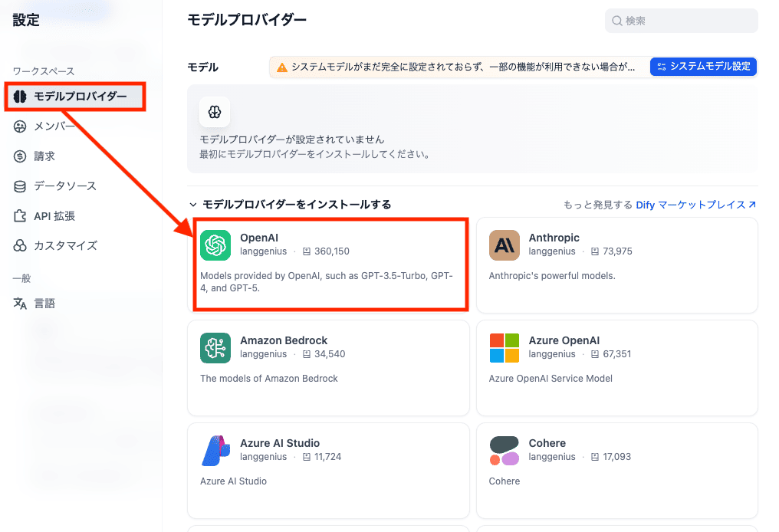Click the install count icon beside 360,150

307,252
